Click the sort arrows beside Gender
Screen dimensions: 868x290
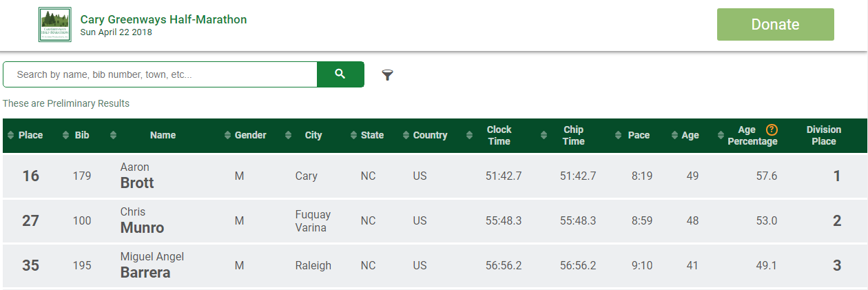(227, 136)
